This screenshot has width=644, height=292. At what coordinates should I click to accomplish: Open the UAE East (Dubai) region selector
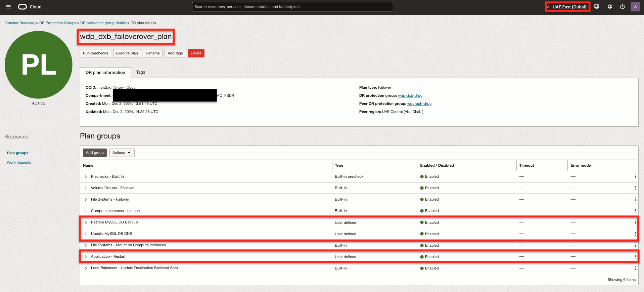pos(567,7)
